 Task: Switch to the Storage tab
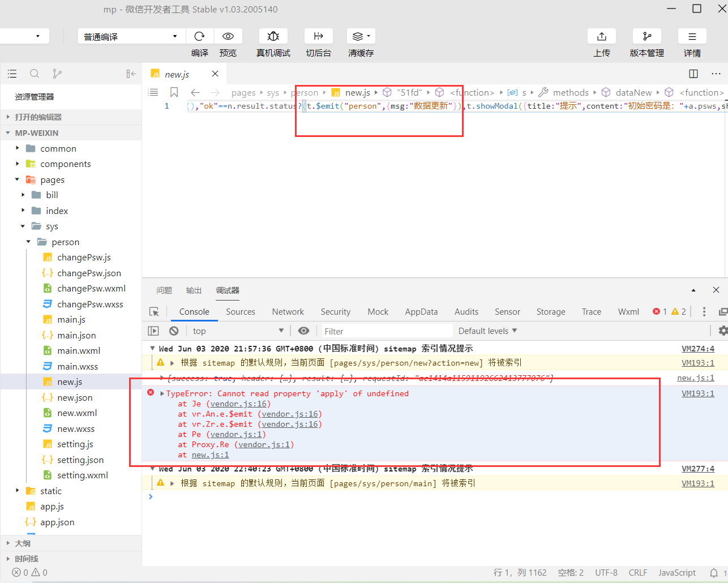tap(551, 312)
